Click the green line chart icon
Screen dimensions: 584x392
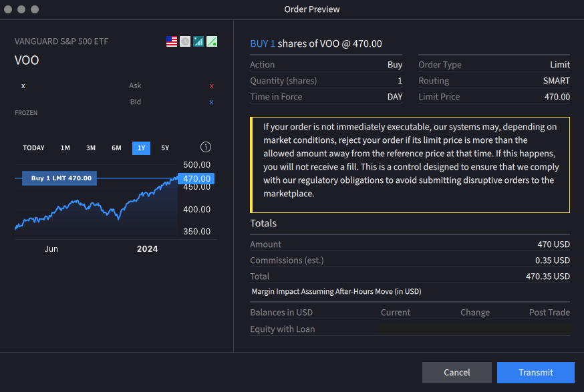coord(212,41)
